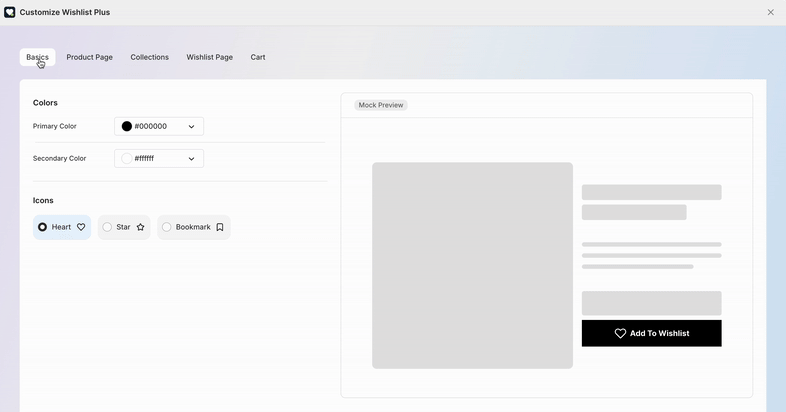Click the #000000 hex value
The height and width of the screenshot is (412, 786).
click(x=150, y=126)
